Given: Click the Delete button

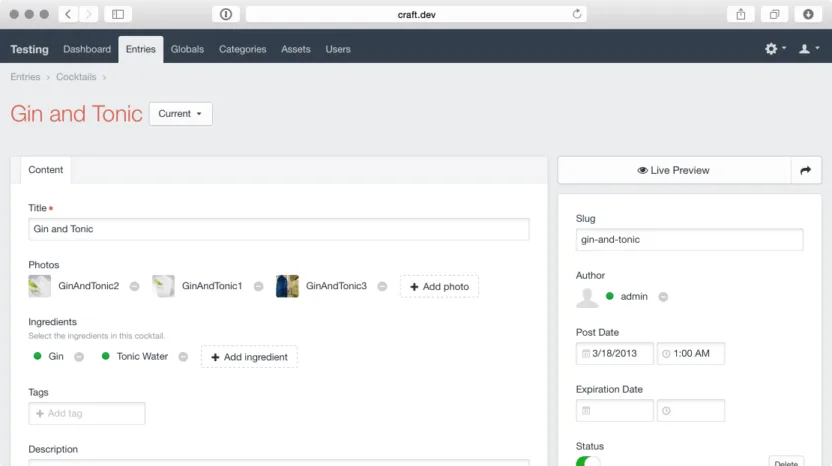Looking at the screenshot, I should tap(786, 461).
